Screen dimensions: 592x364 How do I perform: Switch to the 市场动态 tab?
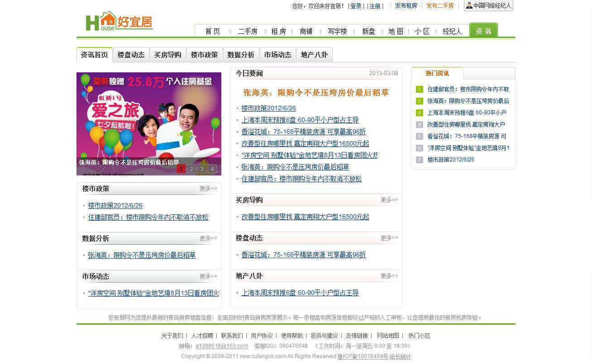pyautogui.click(x=278, y=55)
